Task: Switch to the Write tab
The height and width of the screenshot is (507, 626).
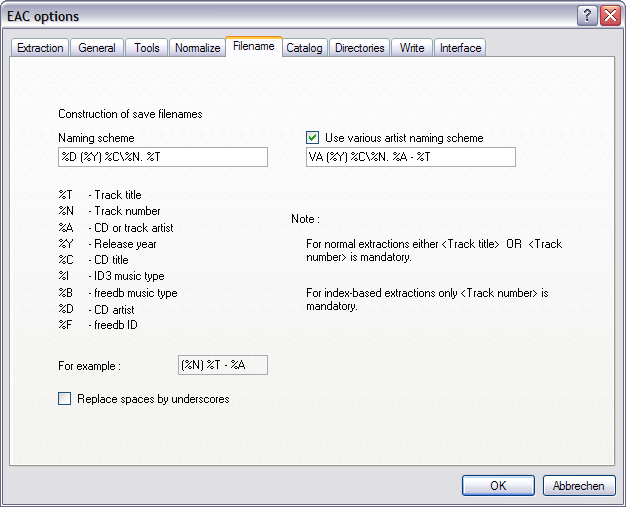Action: click(x=412, y=48)
